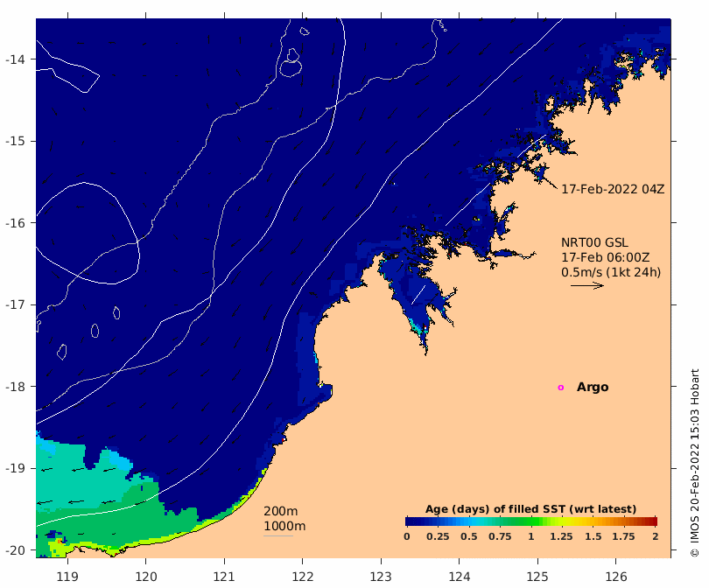The image size is (709, 588).
Task: Click the colorbar tick label 0.25
Action: tap(438, 536)
